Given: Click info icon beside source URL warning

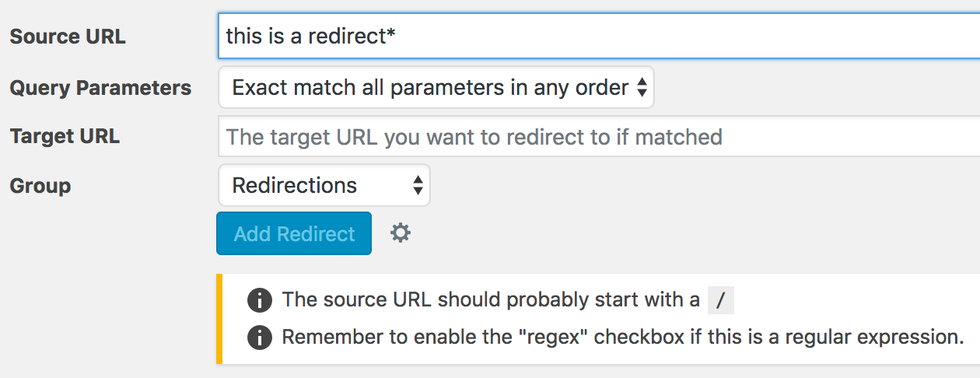Looking at the screenshot, I should pos(259,299).
